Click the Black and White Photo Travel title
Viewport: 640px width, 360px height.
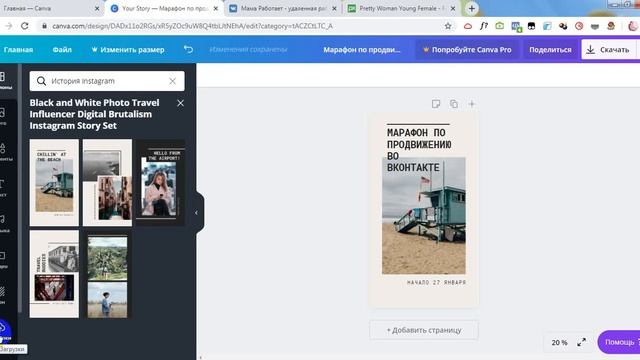click(x=94, y=114)
